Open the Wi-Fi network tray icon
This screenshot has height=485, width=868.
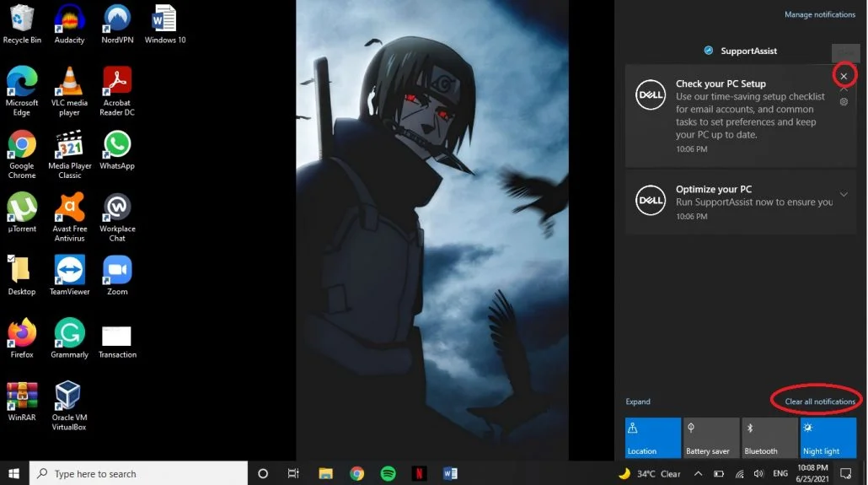(x=740, y=473)
